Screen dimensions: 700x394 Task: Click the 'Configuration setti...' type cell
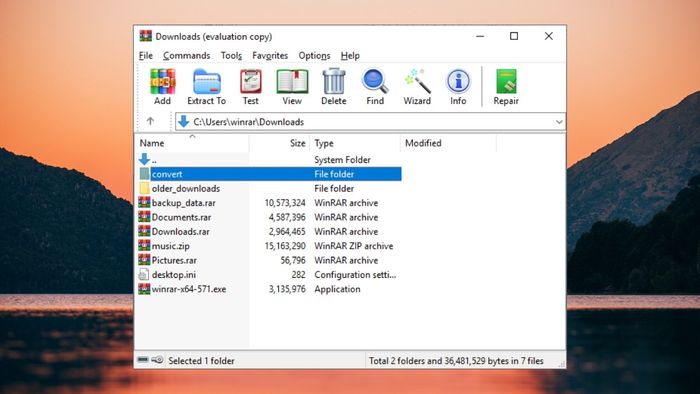[x=355, y=274]
